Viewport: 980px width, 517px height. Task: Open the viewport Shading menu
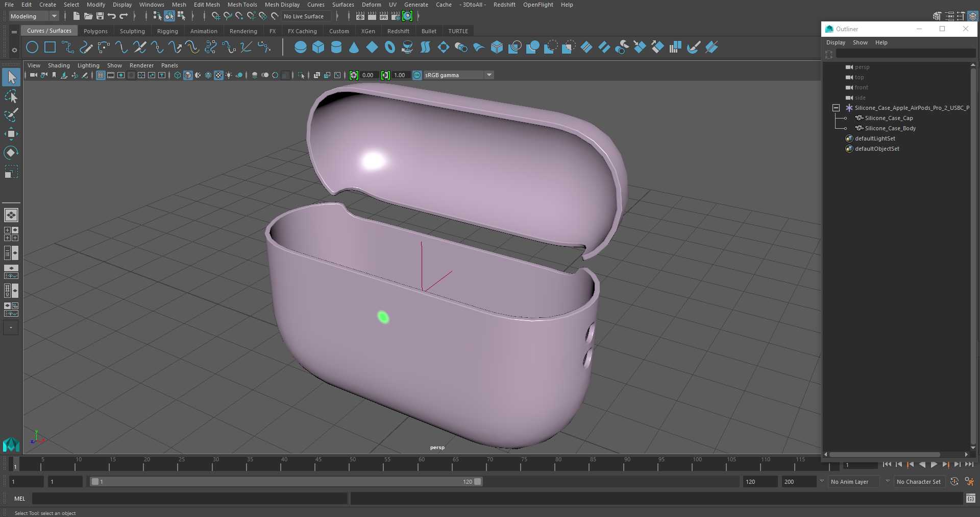59,65
